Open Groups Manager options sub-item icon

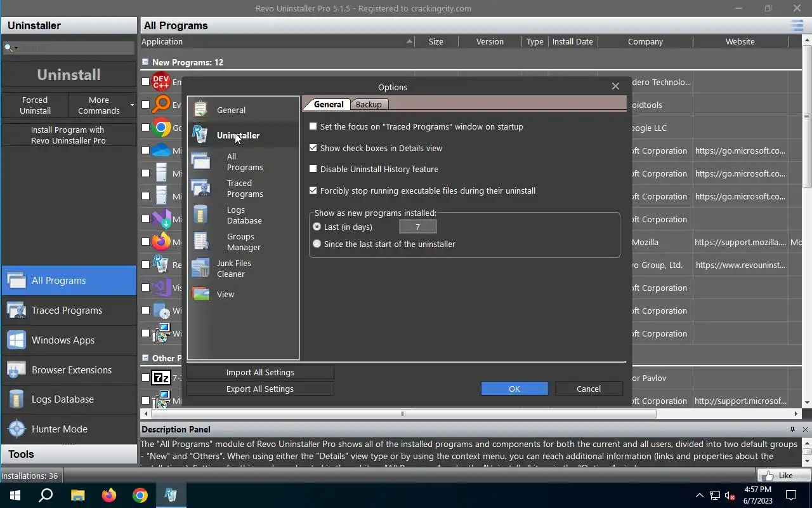tap(200, 241)
